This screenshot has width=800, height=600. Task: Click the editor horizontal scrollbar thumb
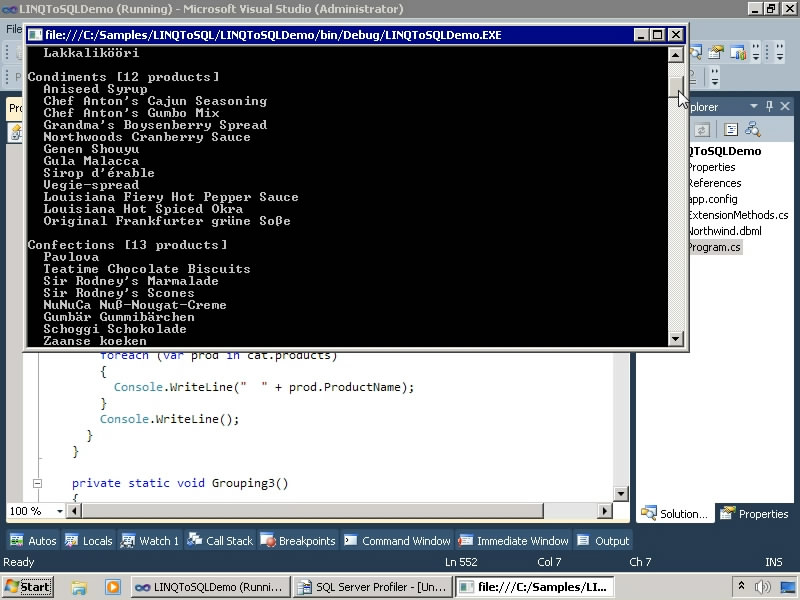(x=313, y=510)
